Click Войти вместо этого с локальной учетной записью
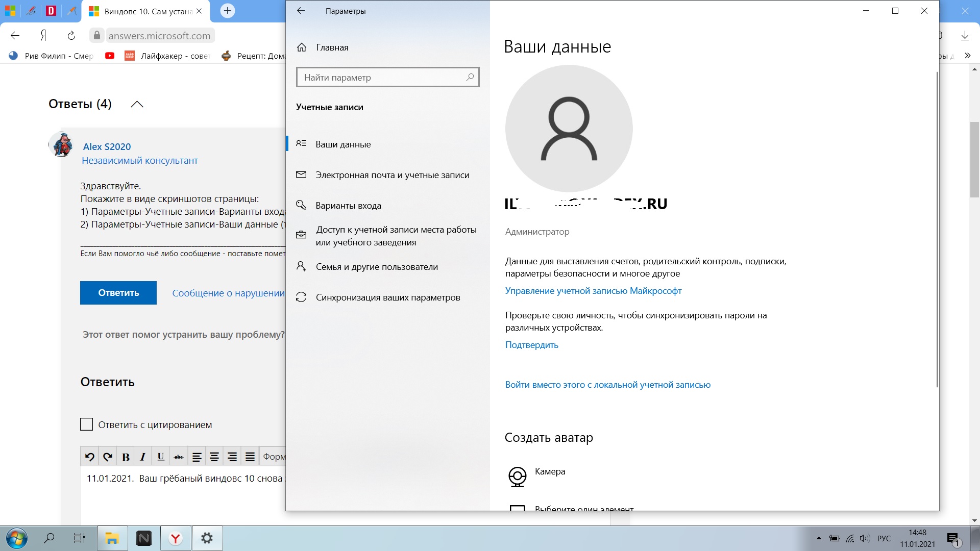 tap(607, 385)
